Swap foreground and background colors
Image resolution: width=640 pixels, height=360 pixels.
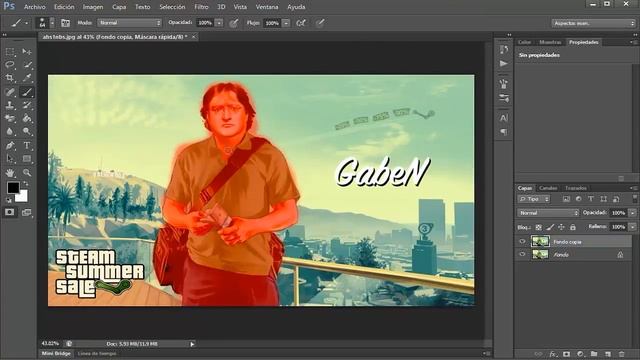pyautogui.click(x=26, y=184)
